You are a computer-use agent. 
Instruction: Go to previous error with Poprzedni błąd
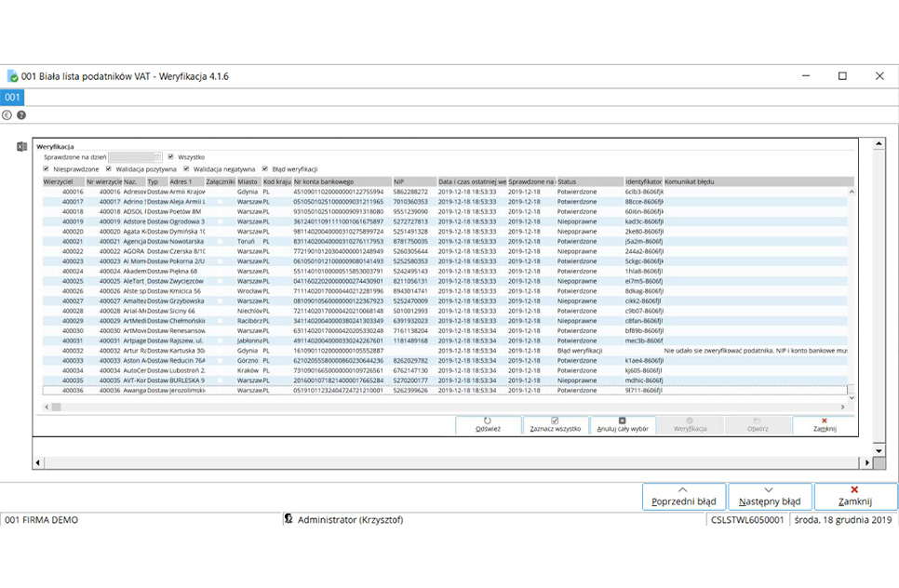(683, 497)
